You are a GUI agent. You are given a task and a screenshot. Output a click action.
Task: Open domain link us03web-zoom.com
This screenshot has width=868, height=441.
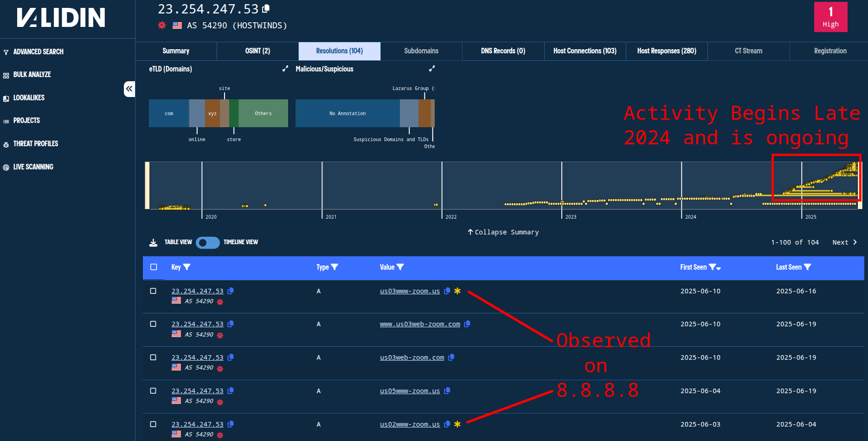tap(412, 357)
